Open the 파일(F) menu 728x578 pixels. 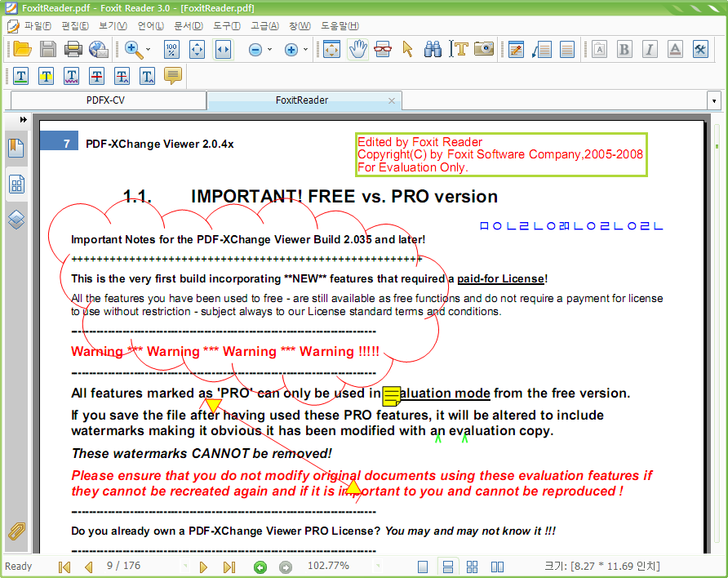38,26
